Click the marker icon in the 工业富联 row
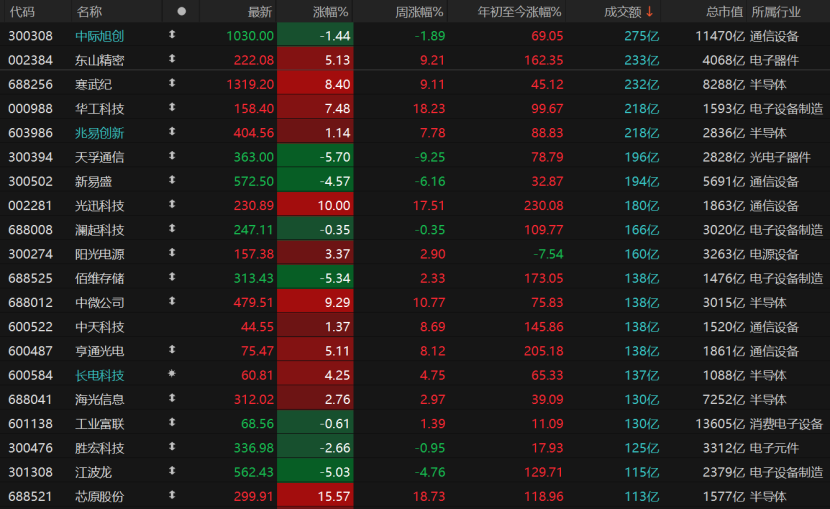 click(172, 422)
